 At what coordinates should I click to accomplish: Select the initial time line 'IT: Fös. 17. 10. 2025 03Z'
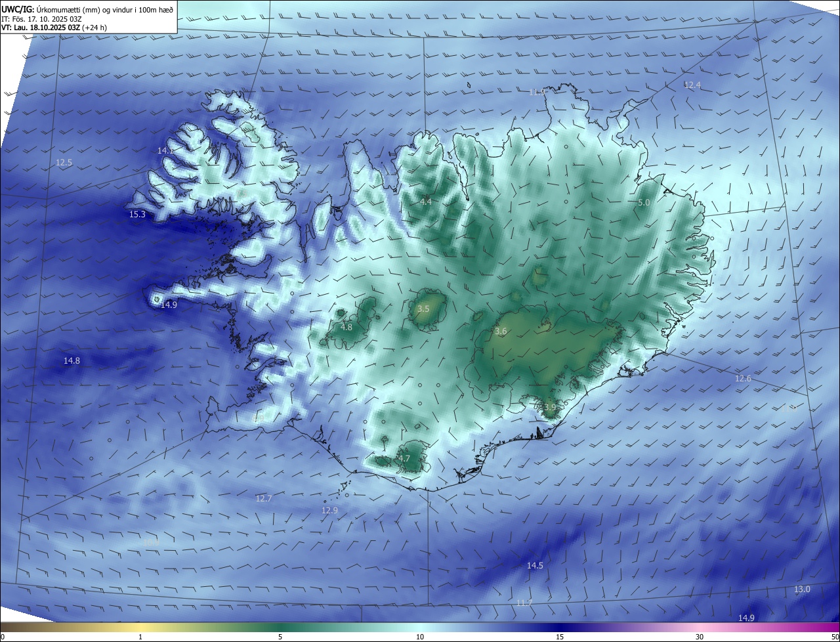(41, 18)
